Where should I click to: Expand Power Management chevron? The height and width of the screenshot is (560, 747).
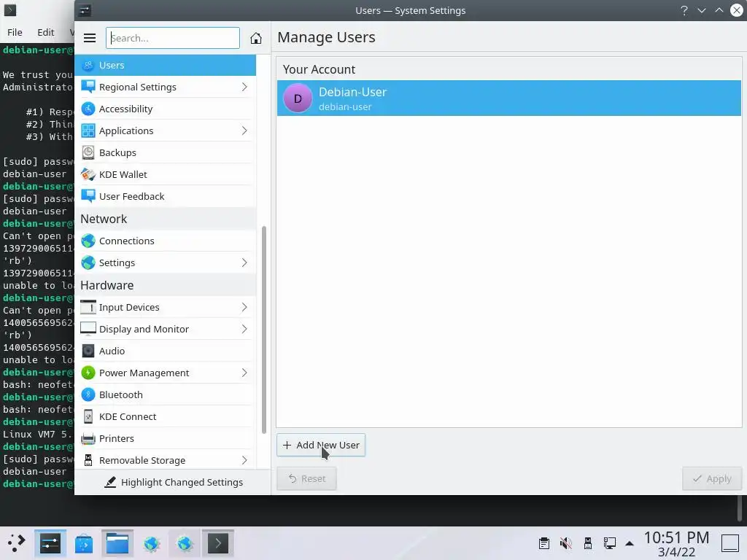[x=244, y=373]
